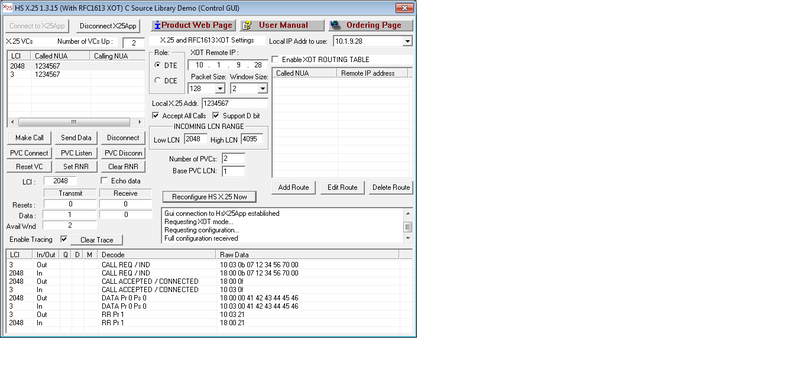
Task: Toggle the Enable Tracing checkbox
Action: click(x=64, y=239)
